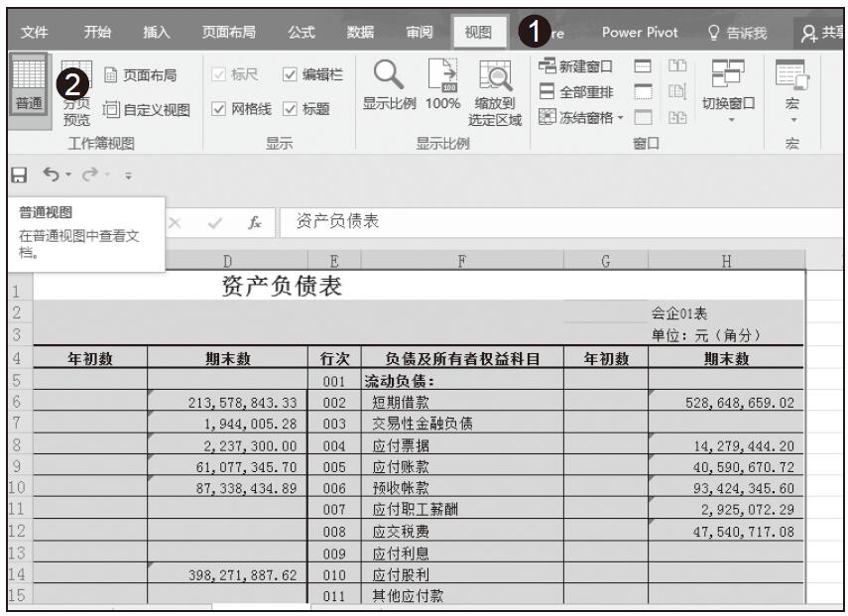Select column F header
Viewport: 848px width, 616px height.
click(462, 261)
